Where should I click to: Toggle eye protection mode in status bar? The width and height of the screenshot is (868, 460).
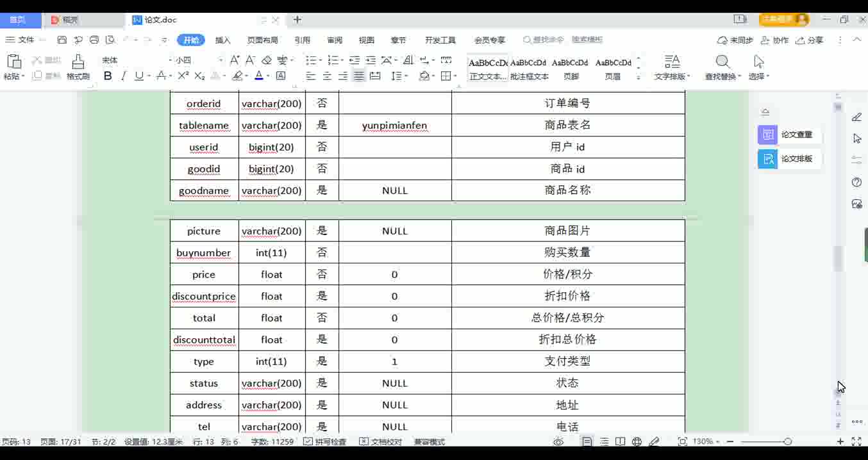coord(558,442)
